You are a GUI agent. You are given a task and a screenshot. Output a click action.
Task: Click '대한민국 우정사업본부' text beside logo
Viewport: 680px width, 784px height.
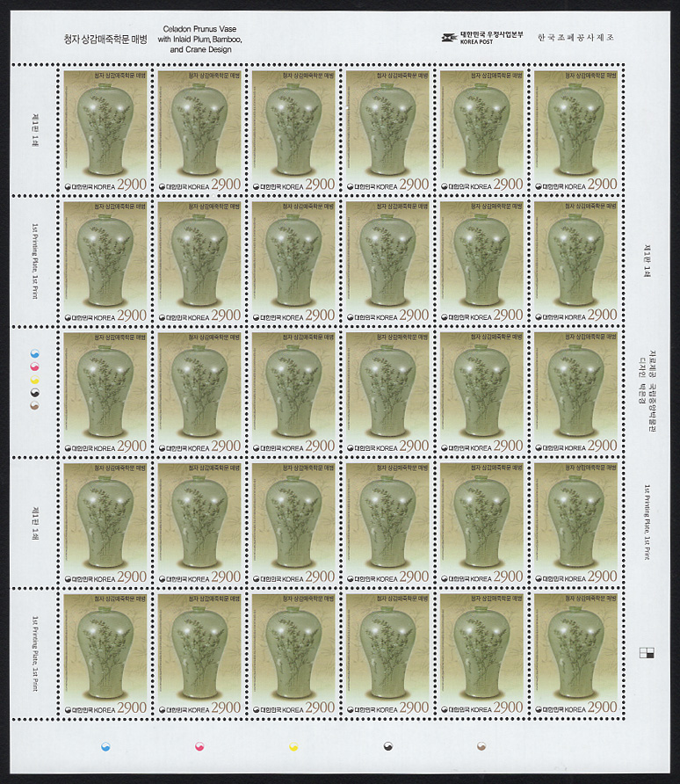[492, 34]
